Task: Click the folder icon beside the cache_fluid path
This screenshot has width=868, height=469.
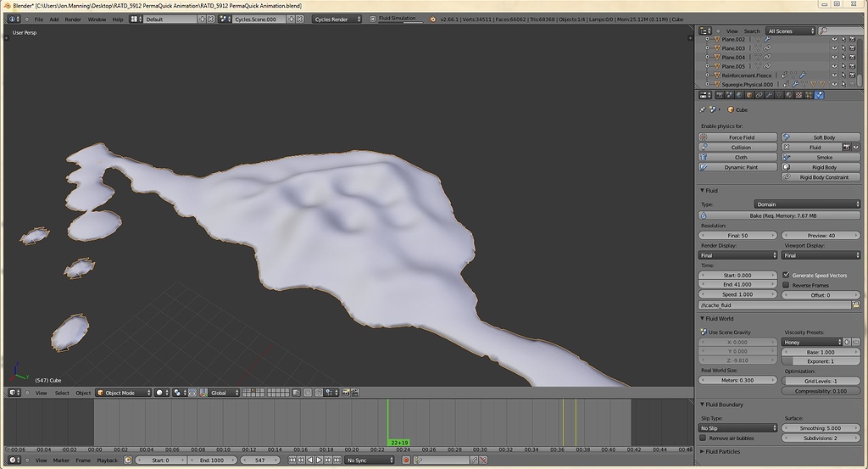Action: pos(856,305)
